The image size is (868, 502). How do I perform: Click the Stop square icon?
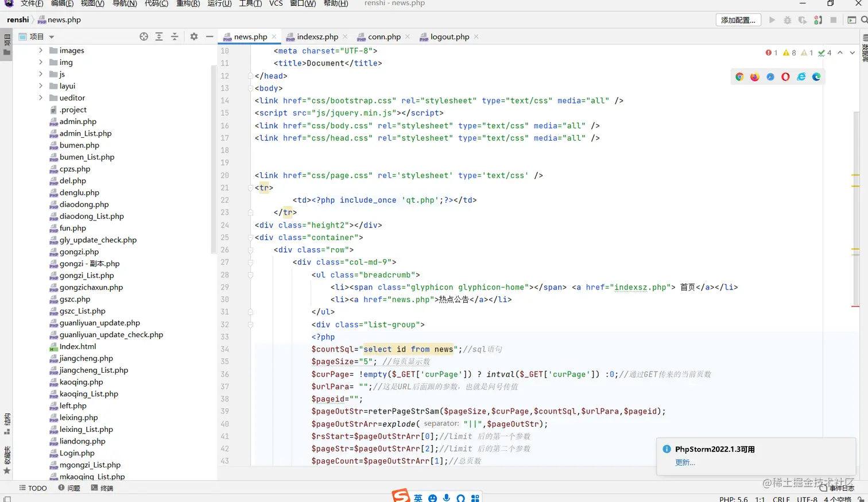click(x=834, y=20)
